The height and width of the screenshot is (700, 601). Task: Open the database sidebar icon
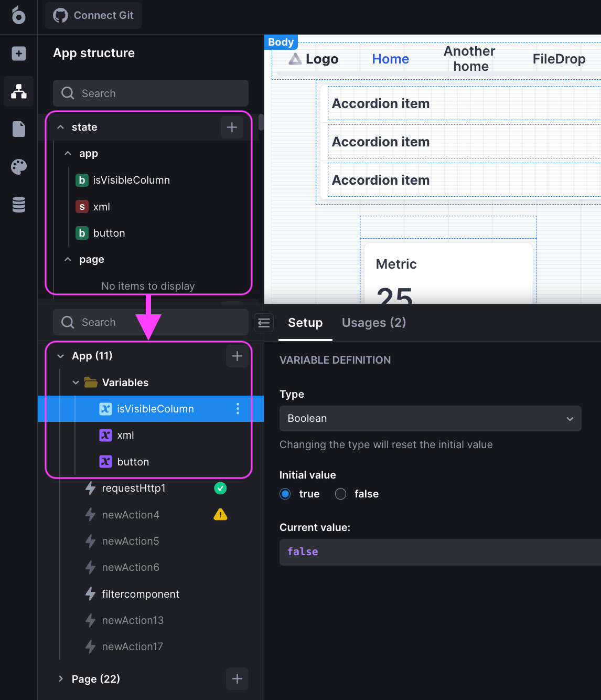click(x=19, y=205)
